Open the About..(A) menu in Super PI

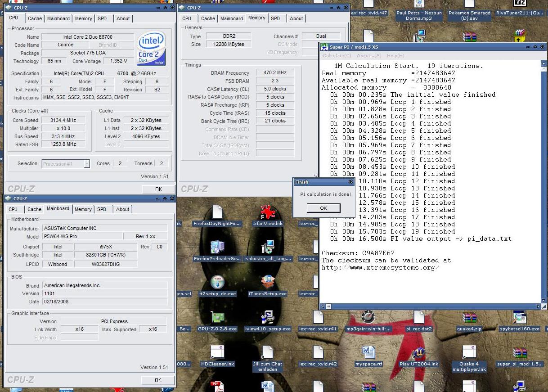(369, 56)
